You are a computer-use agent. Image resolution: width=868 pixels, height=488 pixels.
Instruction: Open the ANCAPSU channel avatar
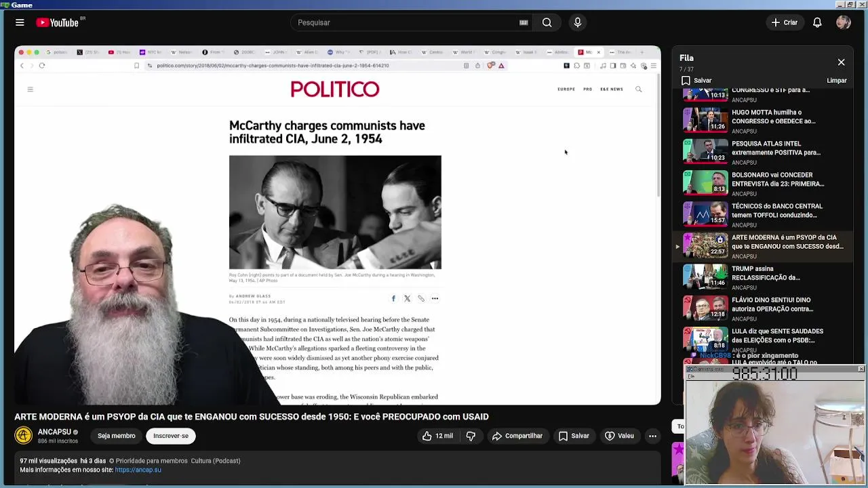coord(24,436)
